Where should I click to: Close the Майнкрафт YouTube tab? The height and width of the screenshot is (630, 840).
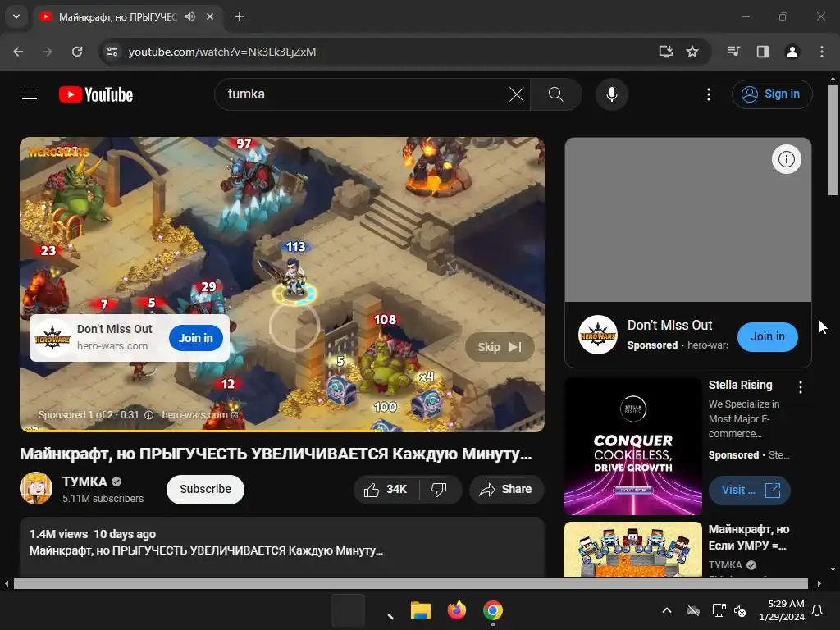tap(210, 16)
